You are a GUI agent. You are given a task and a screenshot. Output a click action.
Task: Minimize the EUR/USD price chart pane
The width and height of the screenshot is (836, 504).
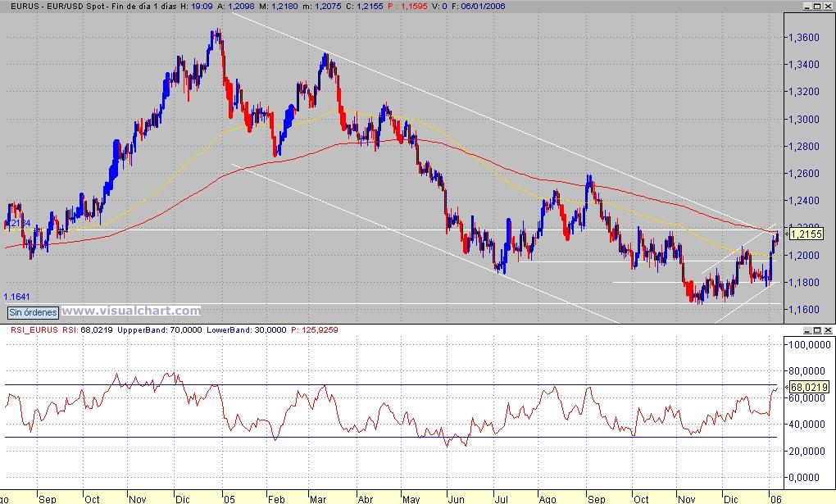[808, 7]
